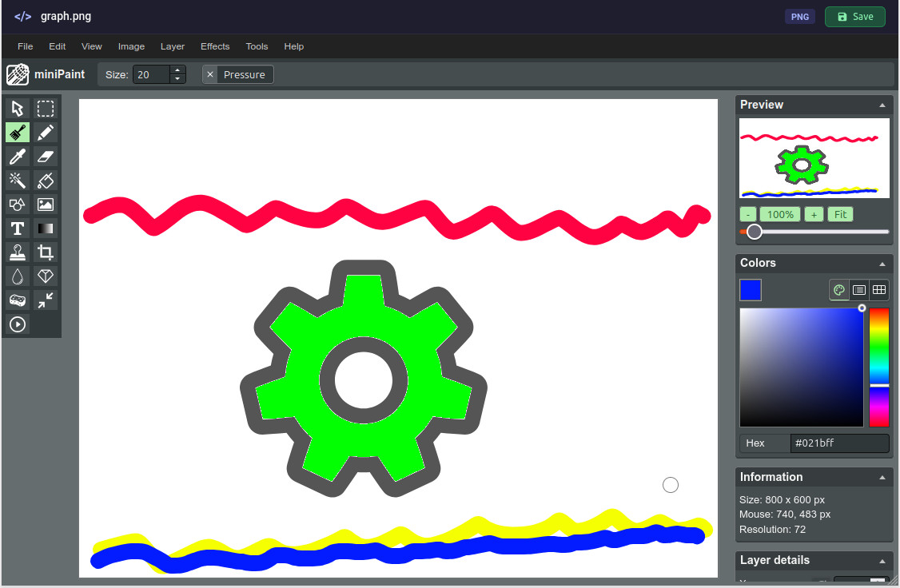
Task: Select the Pencil tool
Action: click(x=46, y=133)
